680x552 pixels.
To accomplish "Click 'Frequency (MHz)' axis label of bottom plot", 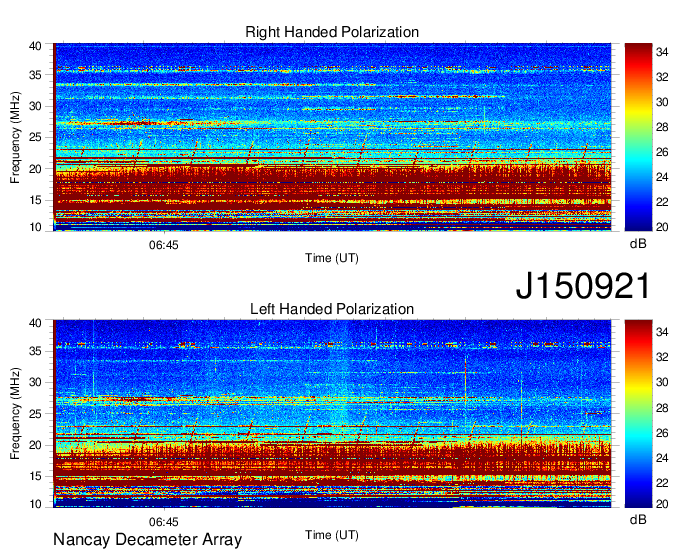I will [x=15, y=414].
